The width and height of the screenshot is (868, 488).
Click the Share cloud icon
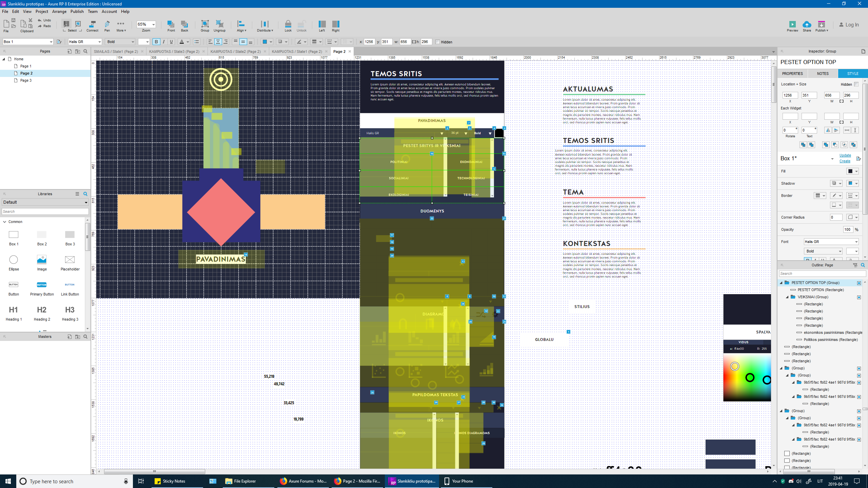(x=807, y=24)
